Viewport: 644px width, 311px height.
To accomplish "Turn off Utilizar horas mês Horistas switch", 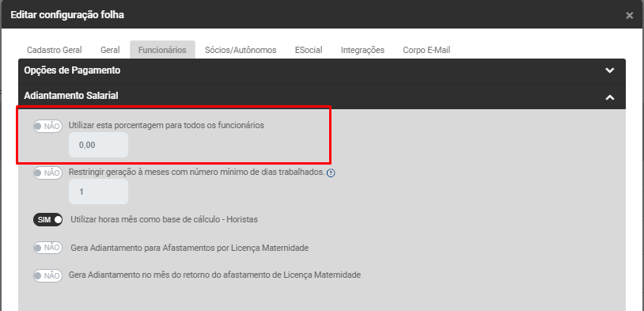I will tap(48, 220).
